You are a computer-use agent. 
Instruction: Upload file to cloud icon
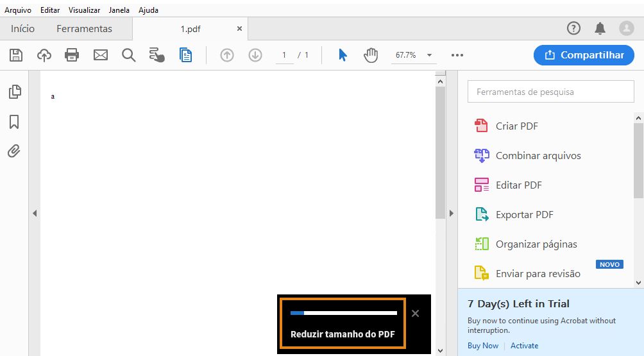click(x=44, y=55)
